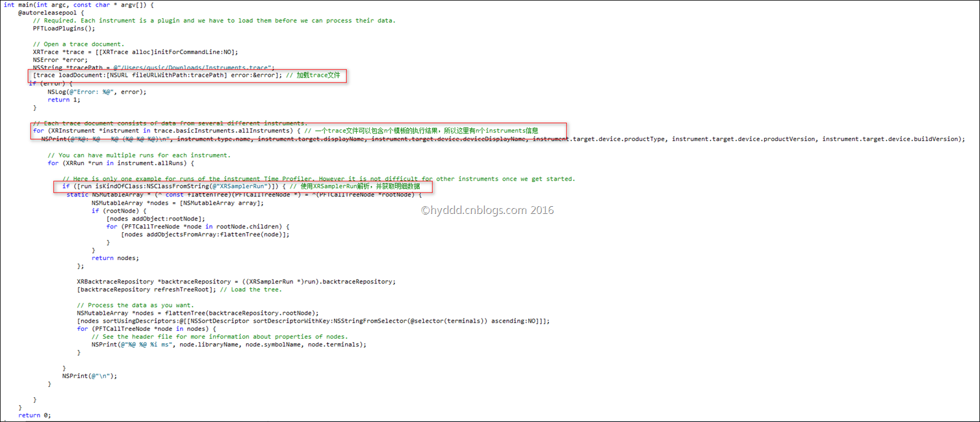Image resolution: width=980 pixels, height=422 pixels.
Task: Select the 'for (XRInstrument *instrument in' loop line
Action: click(x=285, y=131)
